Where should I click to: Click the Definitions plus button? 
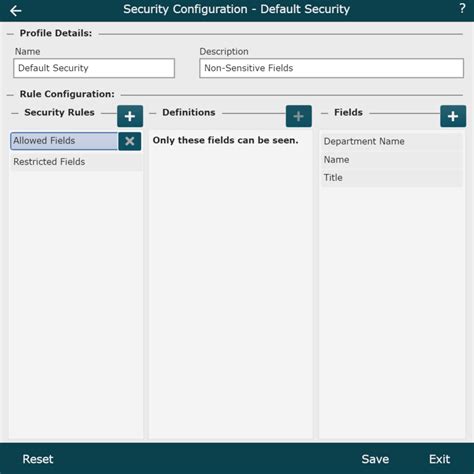299,116
